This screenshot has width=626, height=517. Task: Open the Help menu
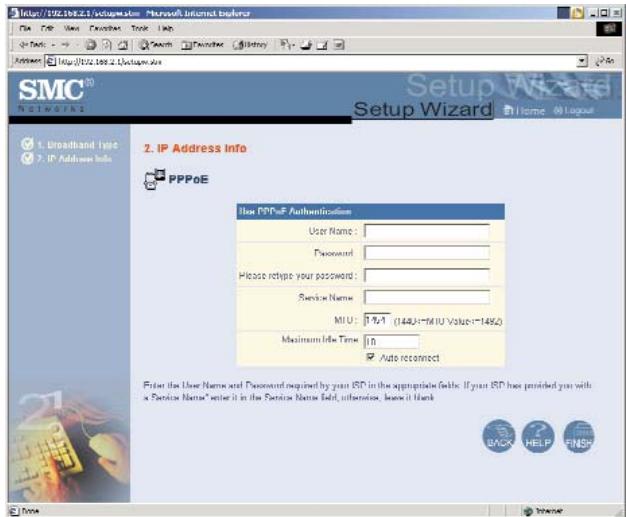coord(165,28)
